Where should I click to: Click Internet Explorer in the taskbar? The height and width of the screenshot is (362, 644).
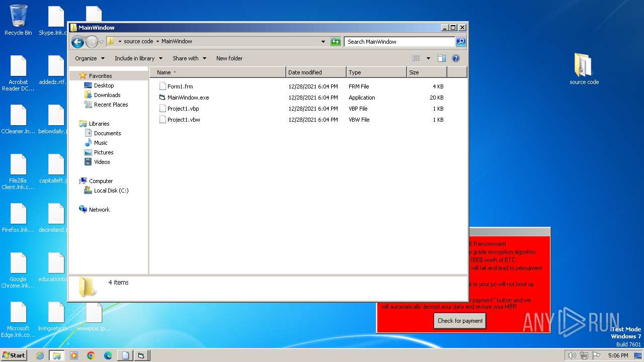coord(40,355)
